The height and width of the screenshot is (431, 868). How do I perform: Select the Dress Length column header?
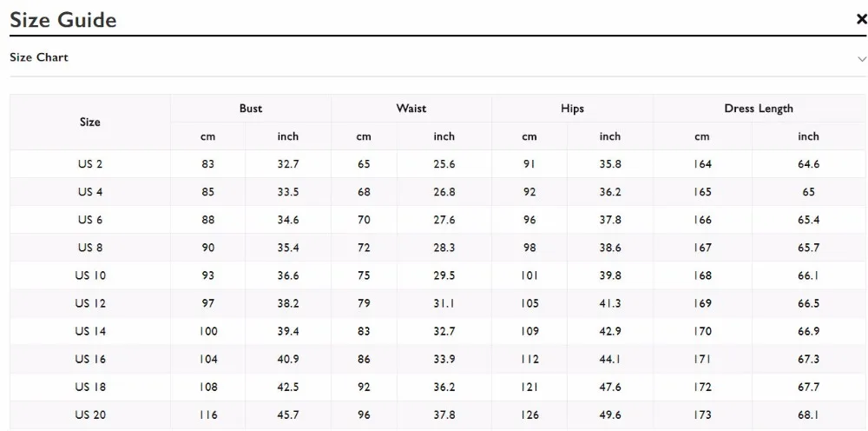[x=759, y=109]
